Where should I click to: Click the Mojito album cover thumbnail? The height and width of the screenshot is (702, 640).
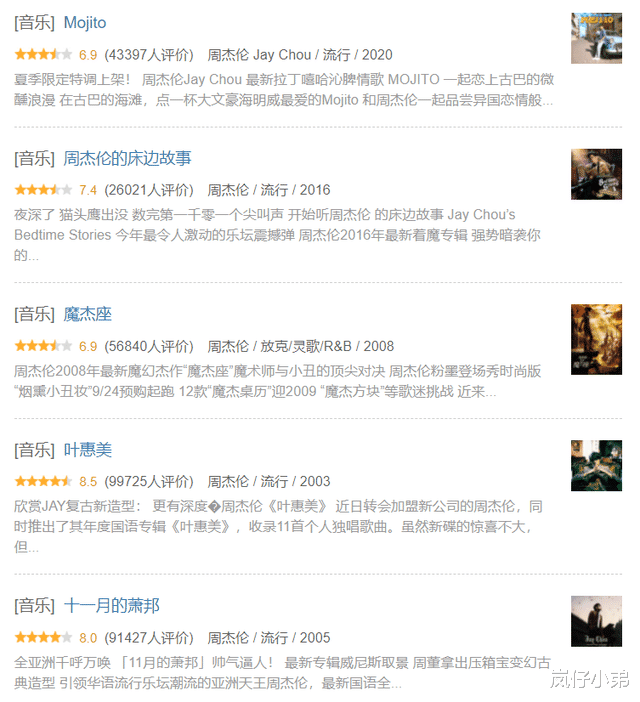[x=596, y=38]
